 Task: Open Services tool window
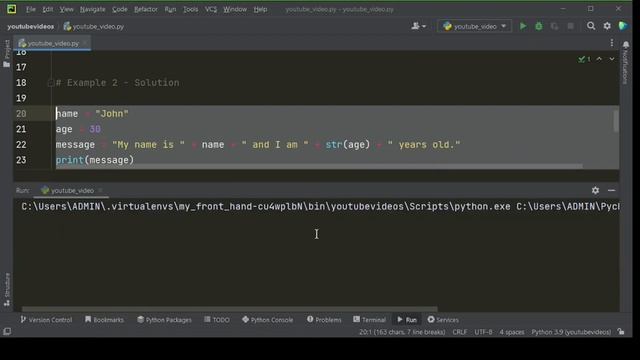pos(443,320)
